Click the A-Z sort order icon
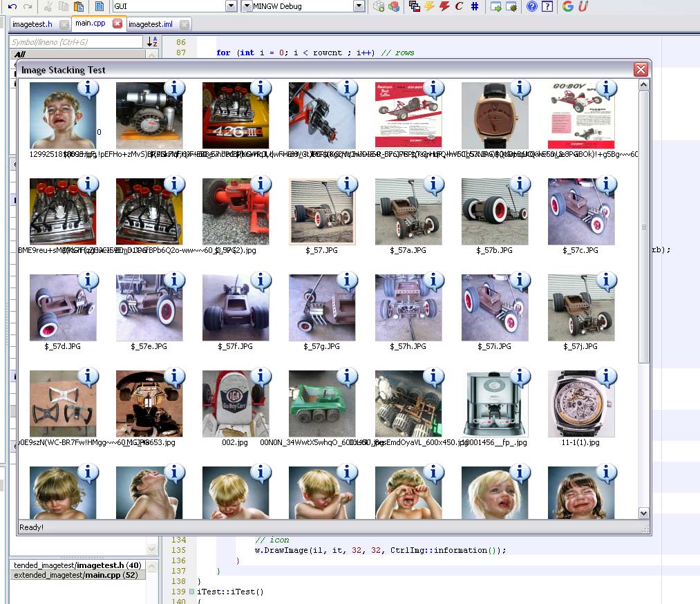Screen dimensions: 700x604 pos(153,42)
